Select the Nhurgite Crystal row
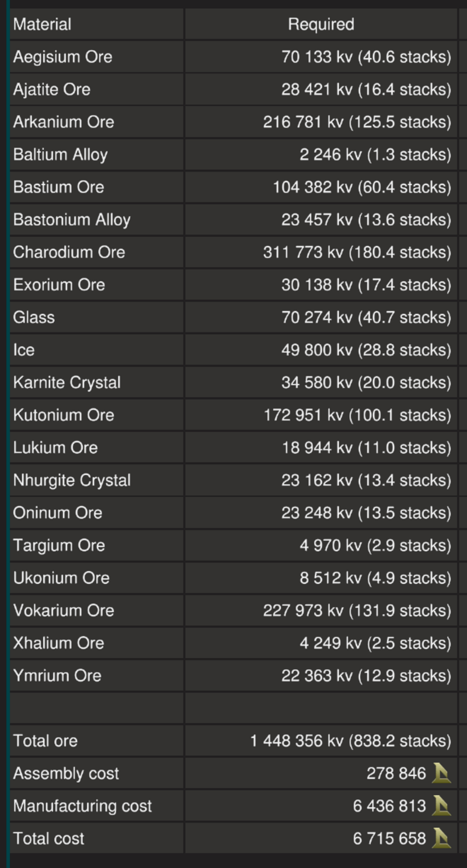 click(x=233, y=480)
